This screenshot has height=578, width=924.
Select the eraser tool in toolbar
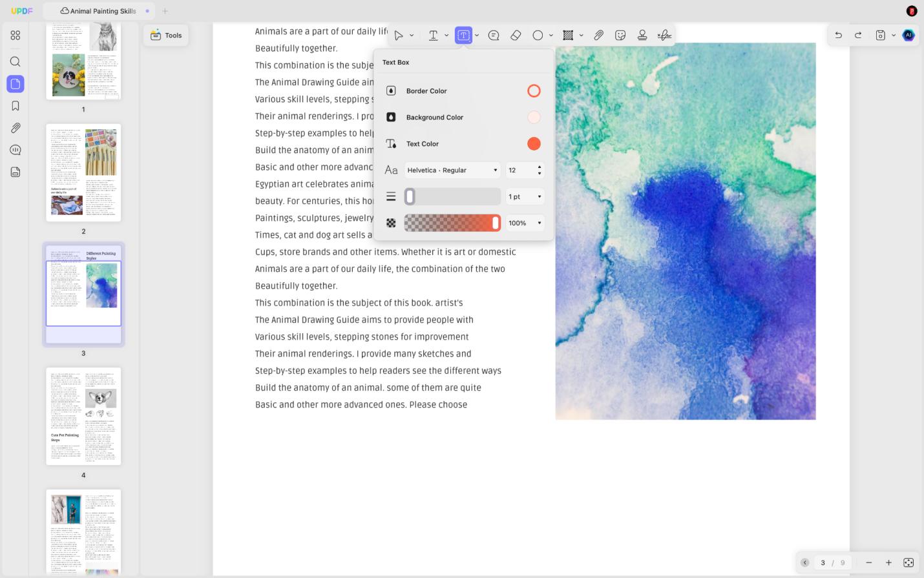click(x=516, y=36)
